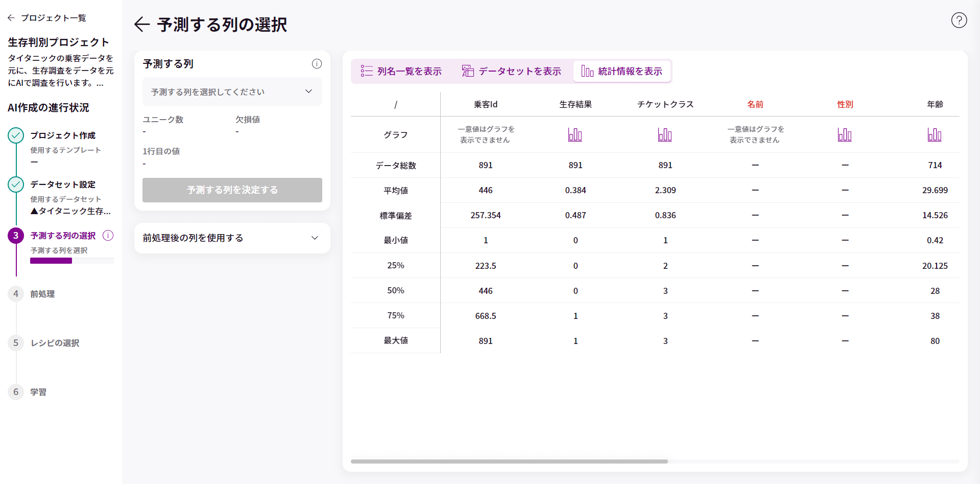The height and width of the screenshot is (484, 980).
Task: Select the 予測する列の選択 step label
Action: pyautogui.click(x=63, y=236)
